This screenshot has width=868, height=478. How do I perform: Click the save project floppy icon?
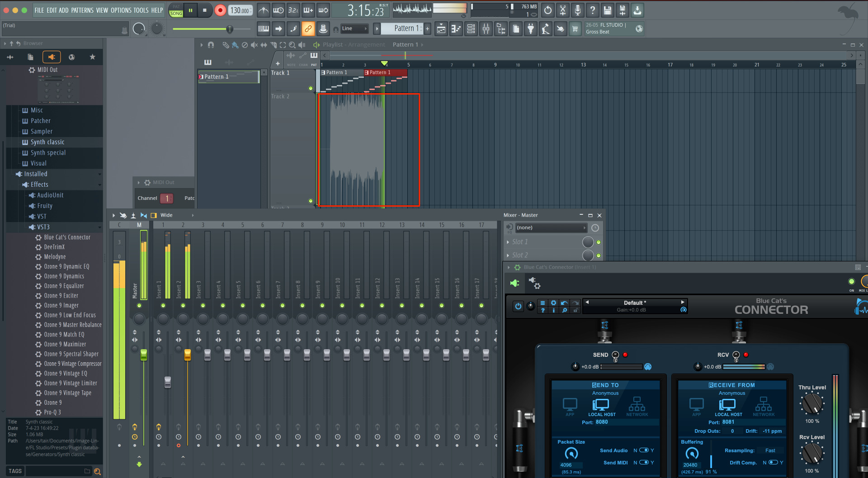coord(608,10)
